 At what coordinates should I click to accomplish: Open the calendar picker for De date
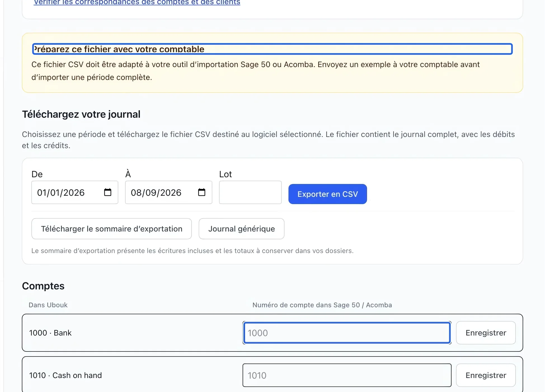pos(107,192)
